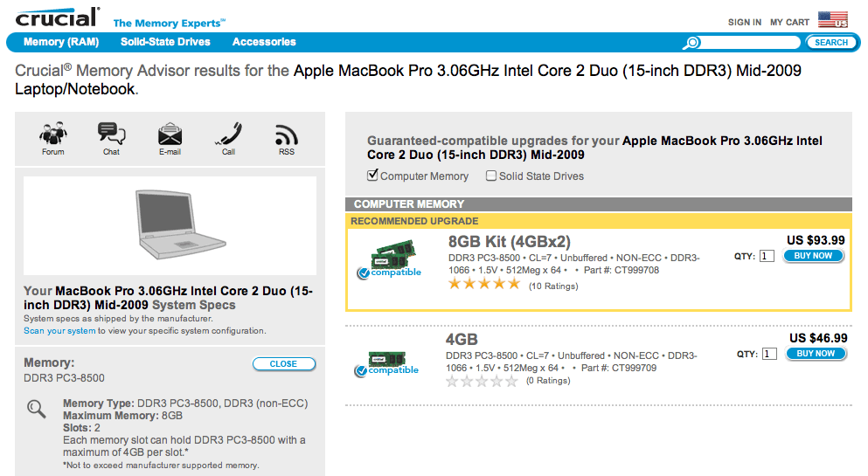This screenshot has width=868, height=476.
Task: Open the 8GB Kit (4GBx2) product title
Action: coord(510,242)
